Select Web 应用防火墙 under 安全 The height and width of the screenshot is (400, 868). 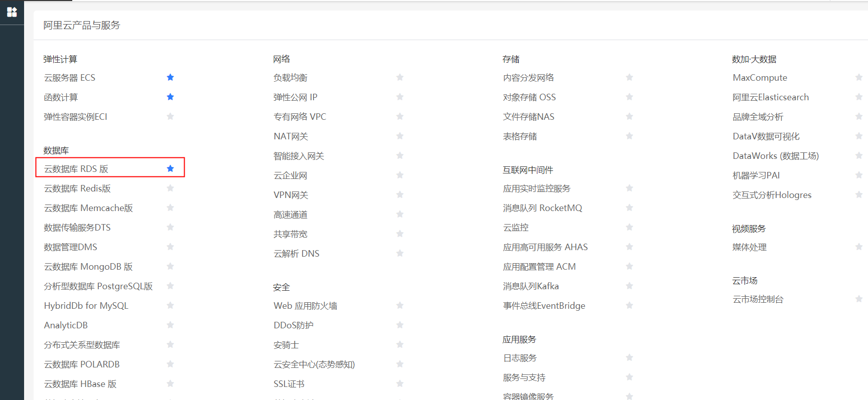tap(305, 306)
